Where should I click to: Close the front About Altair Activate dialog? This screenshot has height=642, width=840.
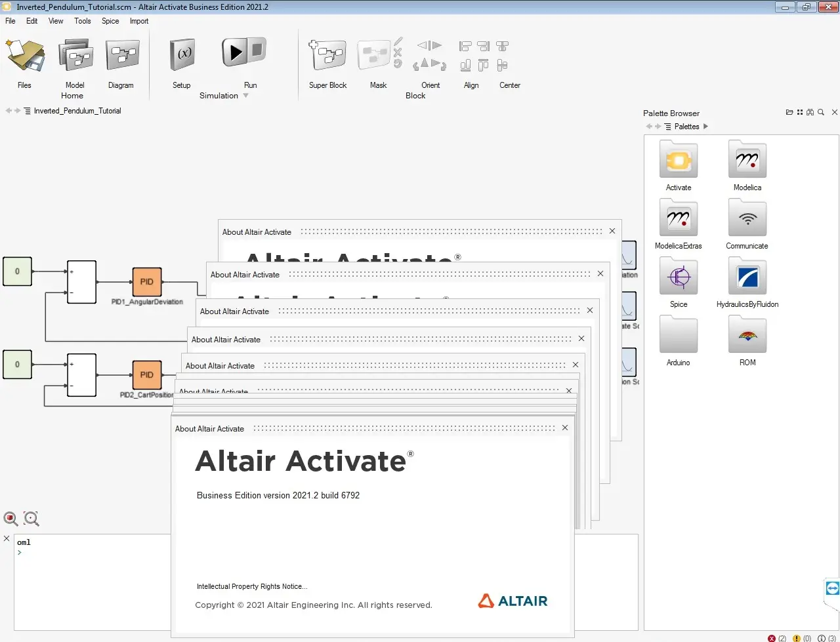tap(565, 428)
